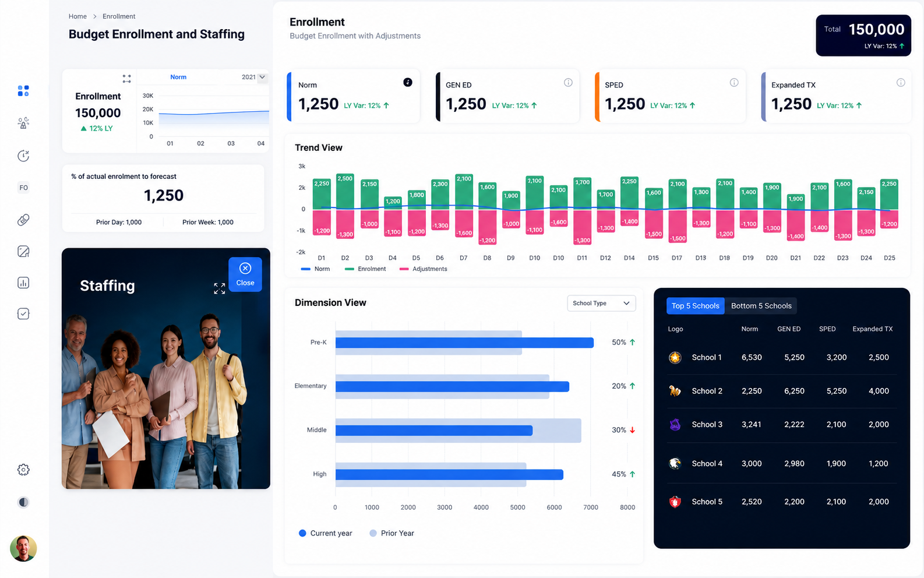Viewport: 924px width, 578px height.
Task: Click the 12% LY indicator under Enrollment
Action: pyautogui.click(x=97, y=128)
